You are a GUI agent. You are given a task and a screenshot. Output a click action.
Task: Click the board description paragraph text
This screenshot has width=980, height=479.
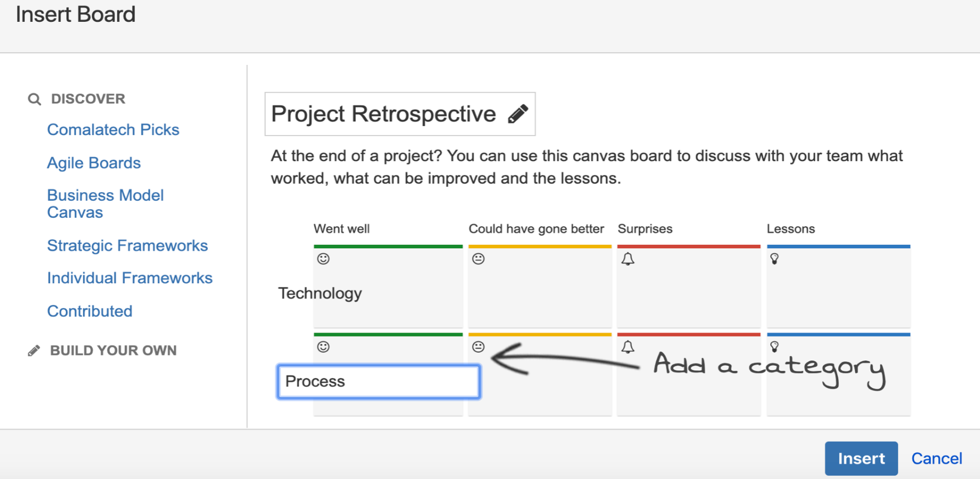click(x=586, y=167)
